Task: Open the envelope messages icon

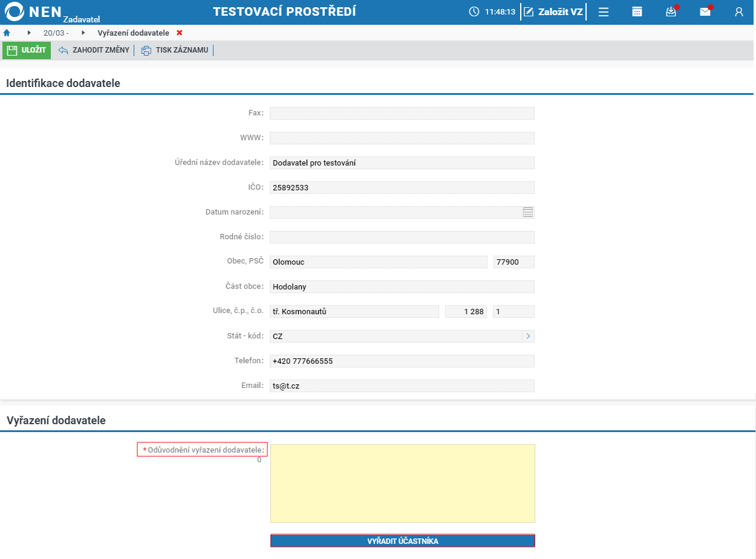Action: click(x=705, y=11)
